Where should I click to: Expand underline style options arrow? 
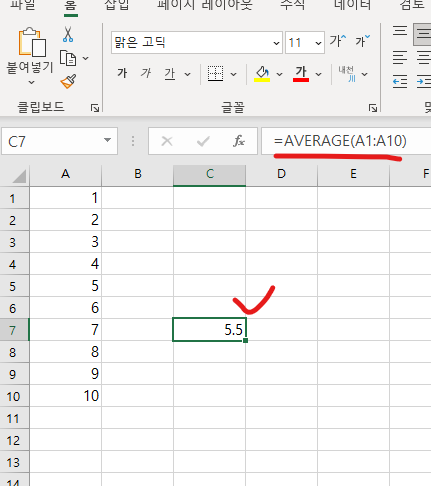[188, 74]
